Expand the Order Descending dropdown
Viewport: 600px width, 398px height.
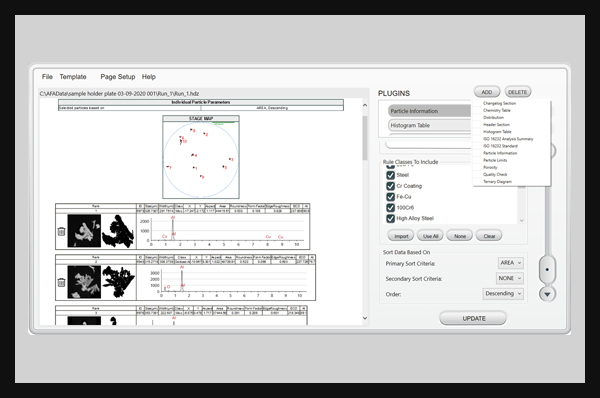(503, 294)
